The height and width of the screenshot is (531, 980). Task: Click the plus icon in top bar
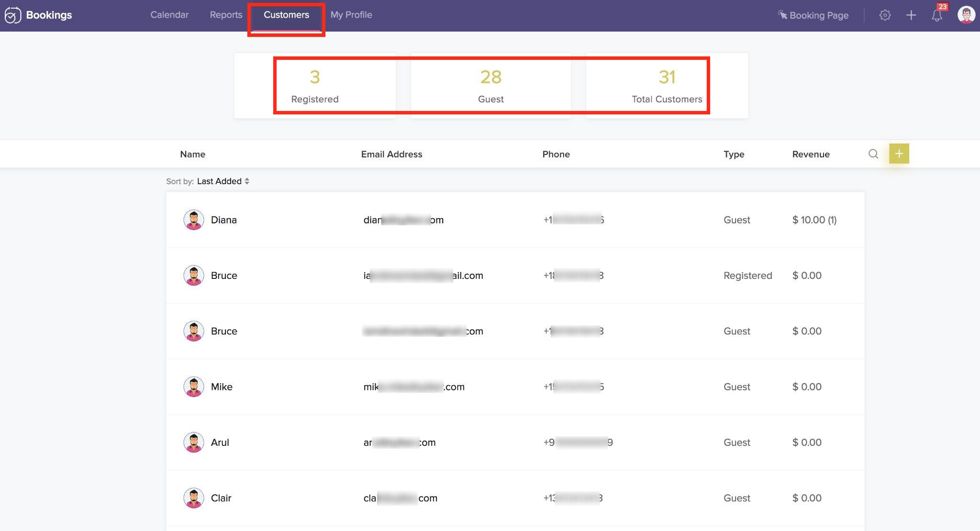click(x=911, y=15)
